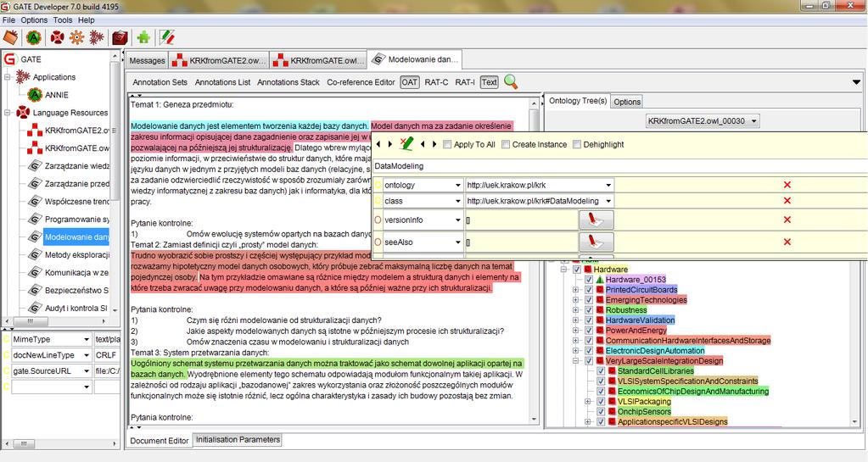Switch to the Initialisation Parameters tab
This screenshot has height=462, width=868.
[x=238, y=439]
